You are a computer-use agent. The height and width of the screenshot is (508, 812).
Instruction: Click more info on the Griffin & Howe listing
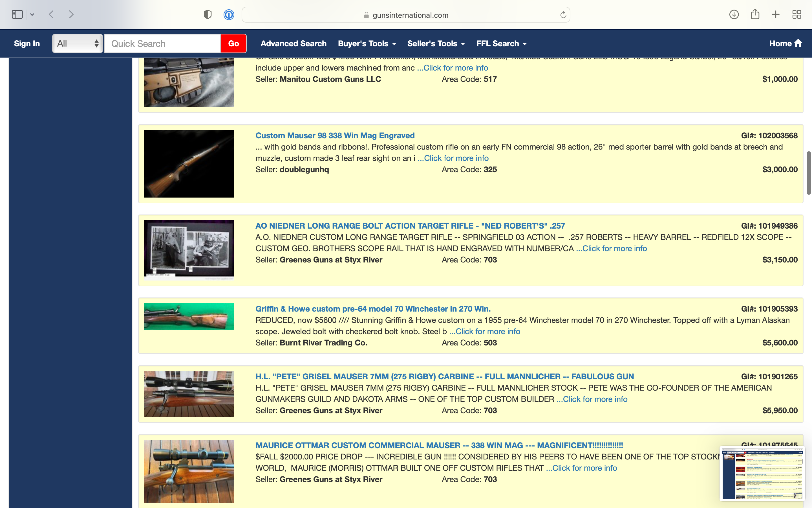point(484,332)
